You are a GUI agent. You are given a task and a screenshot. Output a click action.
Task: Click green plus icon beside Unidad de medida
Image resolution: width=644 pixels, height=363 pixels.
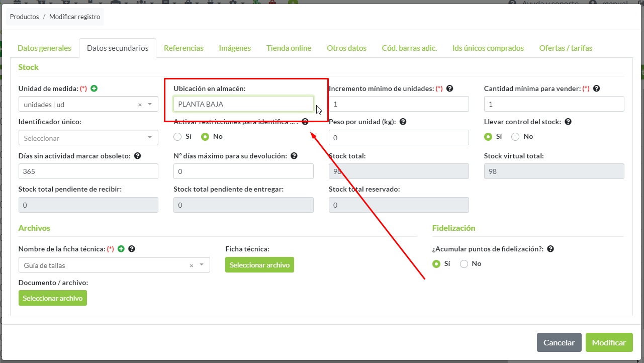pos(94,88)
